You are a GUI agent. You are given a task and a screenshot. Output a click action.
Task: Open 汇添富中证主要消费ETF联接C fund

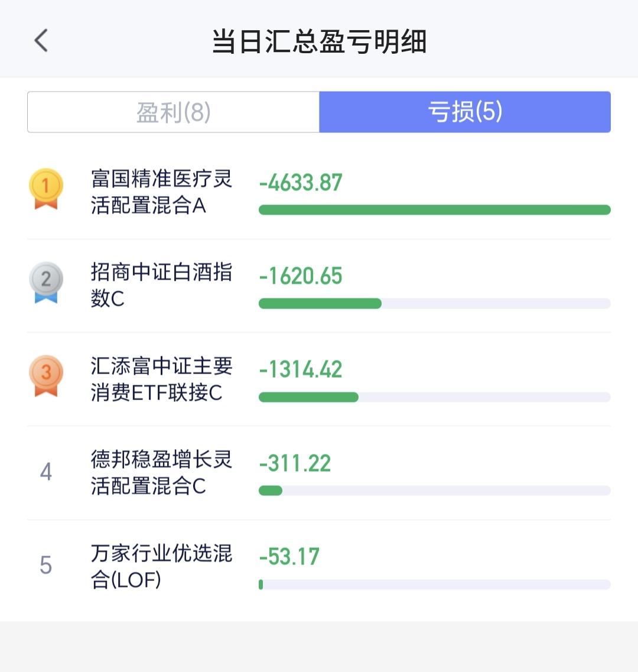point(161,379)
